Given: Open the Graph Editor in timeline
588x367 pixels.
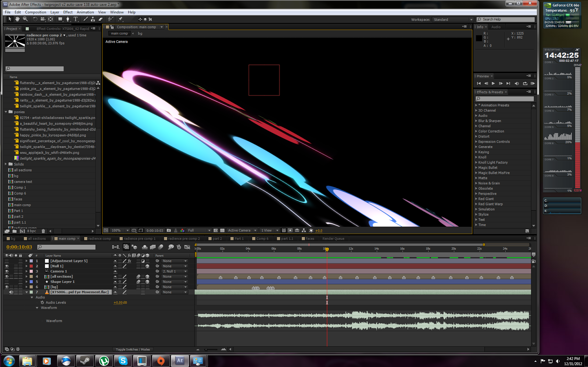Looking at the screenshot, I should pyautogui.click(x=187, y=247).
